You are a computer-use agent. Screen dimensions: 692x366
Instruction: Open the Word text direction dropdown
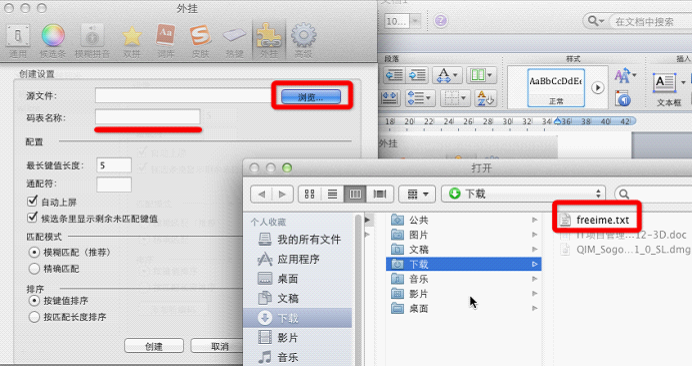click(447, 75)
